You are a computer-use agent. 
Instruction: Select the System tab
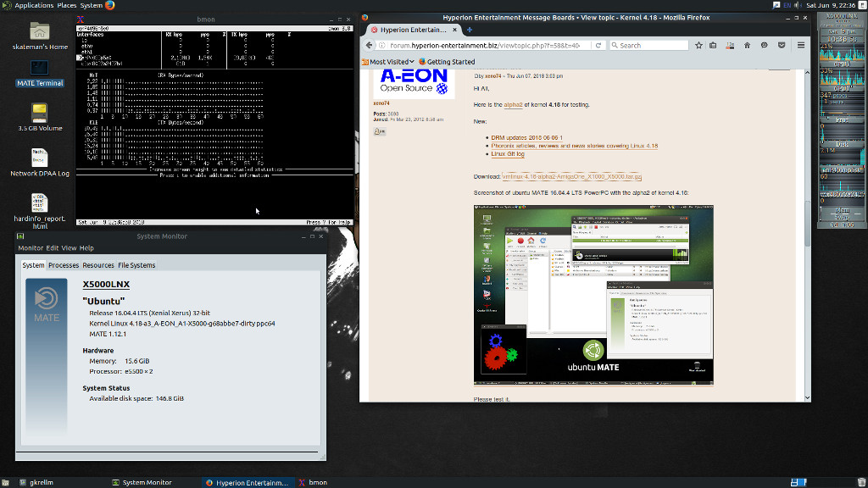tap(33, 265)
